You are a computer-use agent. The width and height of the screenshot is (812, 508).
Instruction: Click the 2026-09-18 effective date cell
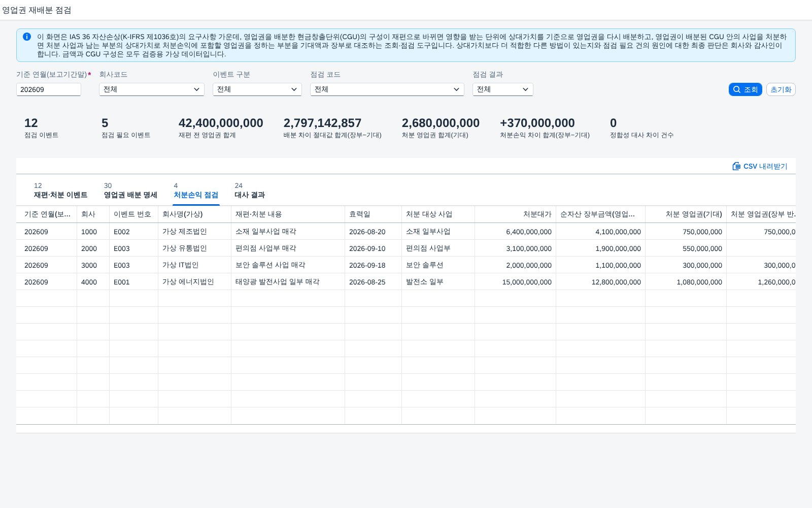coord(373,265)
